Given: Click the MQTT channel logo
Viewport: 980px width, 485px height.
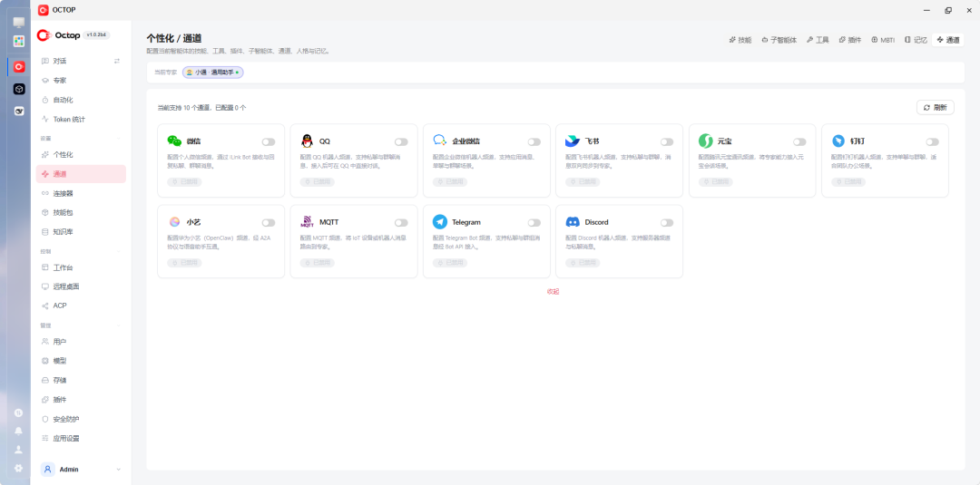Looking at the screenshot, I should pos(307,222).
